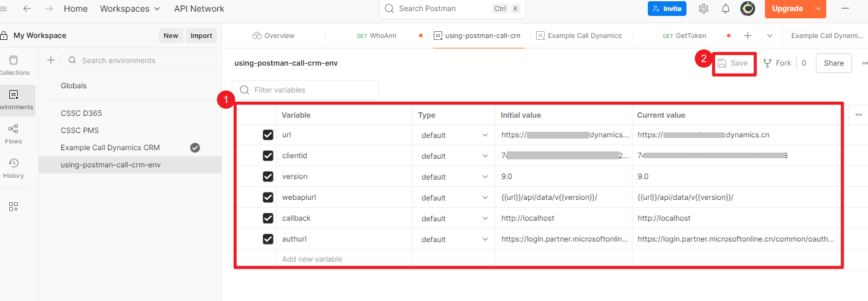Click the New button

pos(171,36)
